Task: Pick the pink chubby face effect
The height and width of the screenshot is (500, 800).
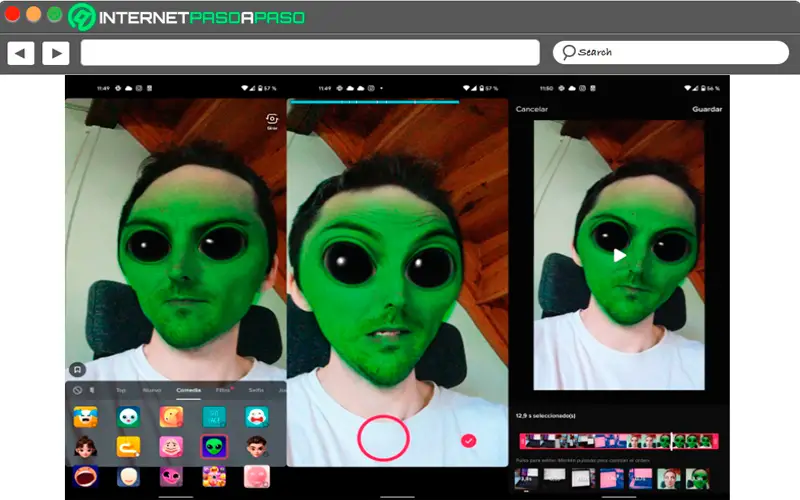Action: click(171, 446)
